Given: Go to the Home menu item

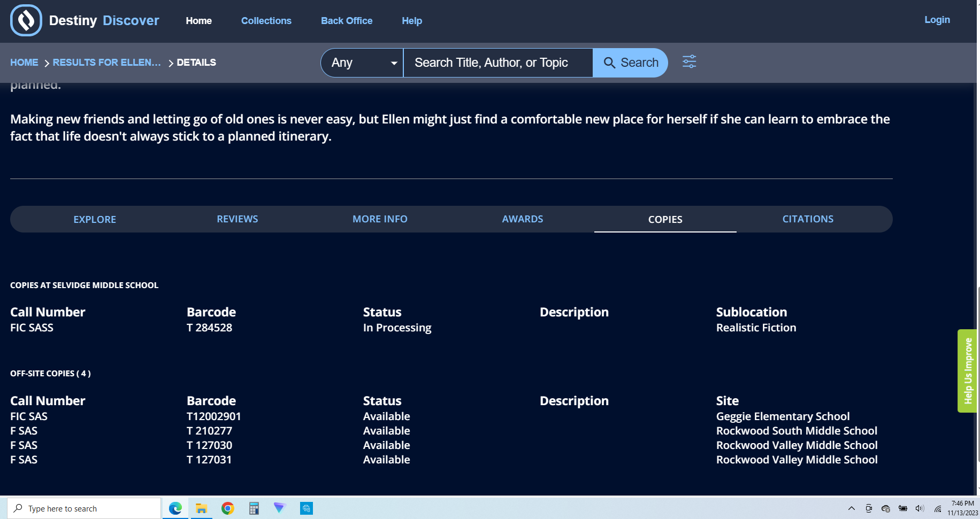Looking at the screenshot, I should click(x=198, y=21).
